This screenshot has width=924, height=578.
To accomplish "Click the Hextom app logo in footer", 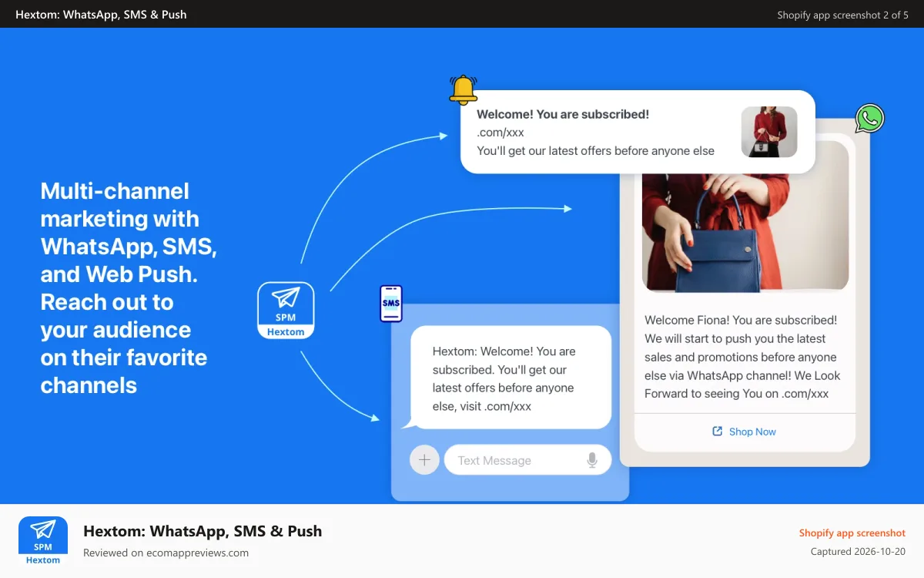I will tap(43, 541).
